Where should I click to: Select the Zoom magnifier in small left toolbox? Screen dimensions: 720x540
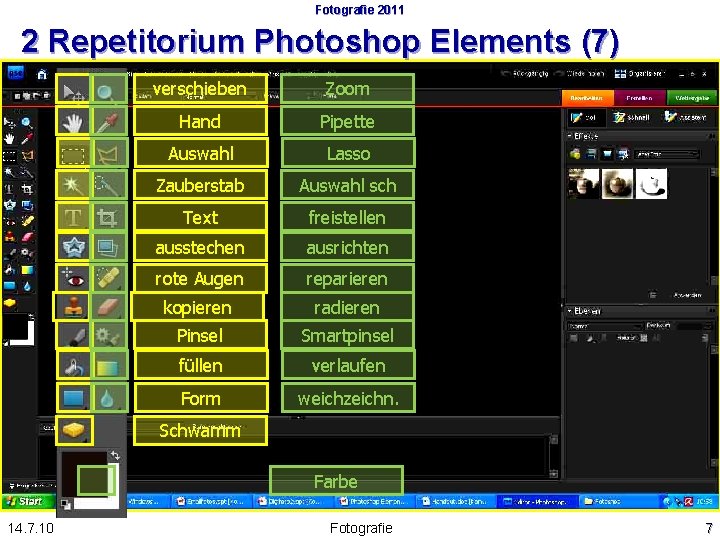click(x=27, y=123)
